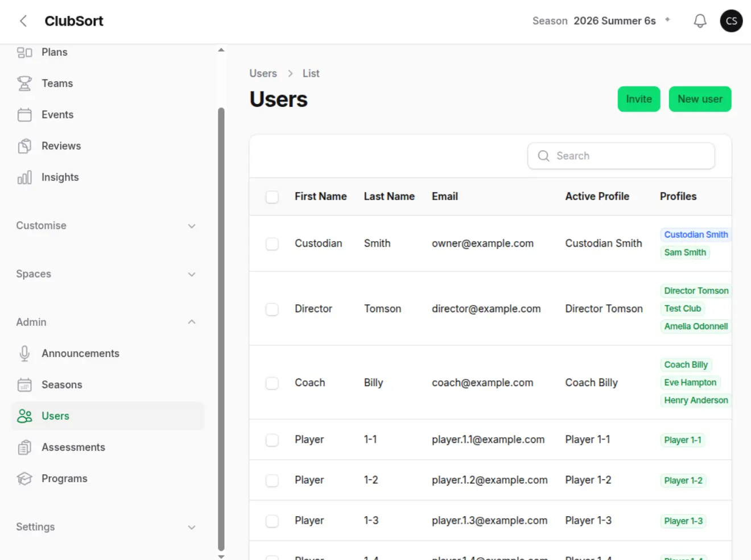This screenshot has width=751, height=560.
Task: Click the Programs graduation cap icon
Action: [x=24, y=479]
